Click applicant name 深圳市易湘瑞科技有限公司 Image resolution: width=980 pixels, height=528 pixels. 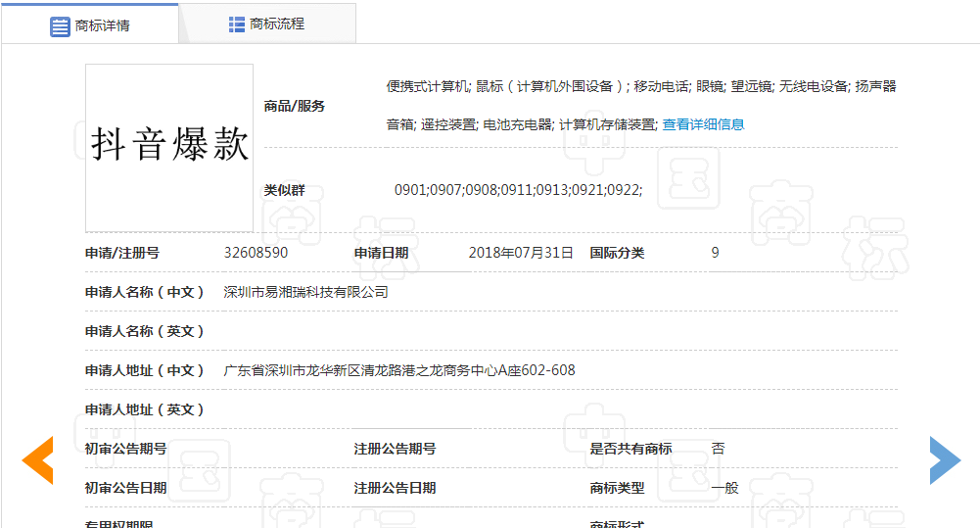(305, 292)
